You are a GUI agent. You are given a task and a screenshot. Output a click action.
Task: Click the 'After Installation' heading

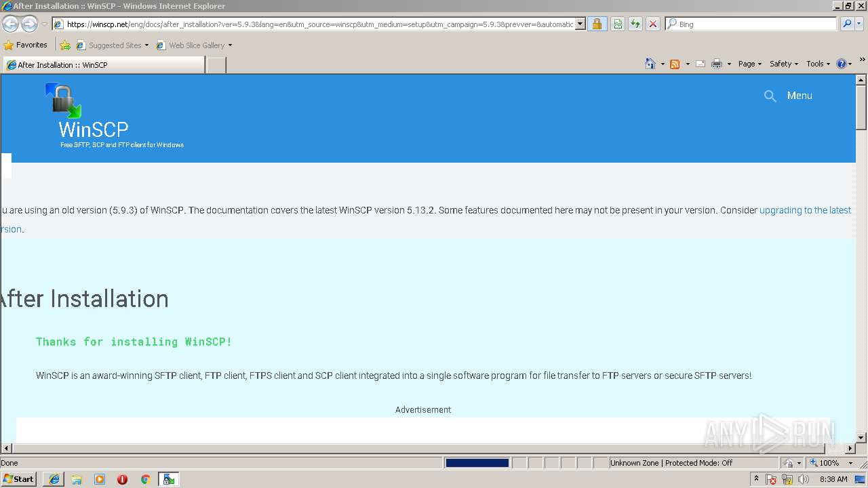84,299
